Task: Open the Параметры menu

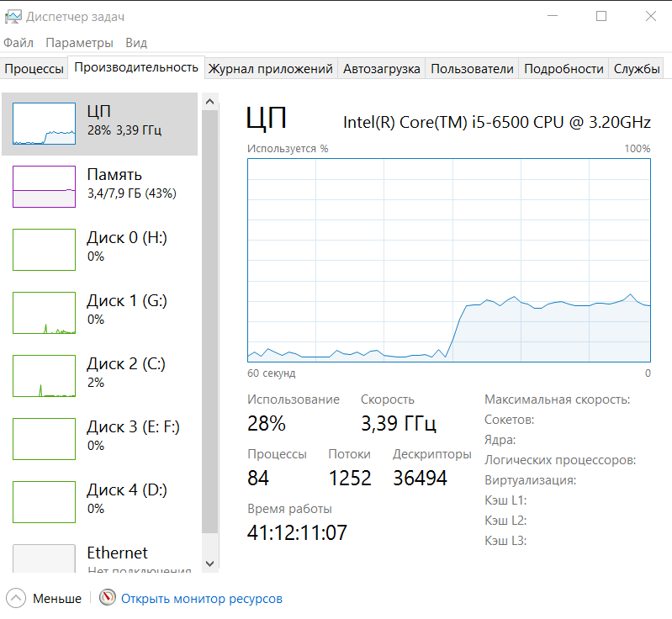Action: pyautogui.click(x=79, y=43)
